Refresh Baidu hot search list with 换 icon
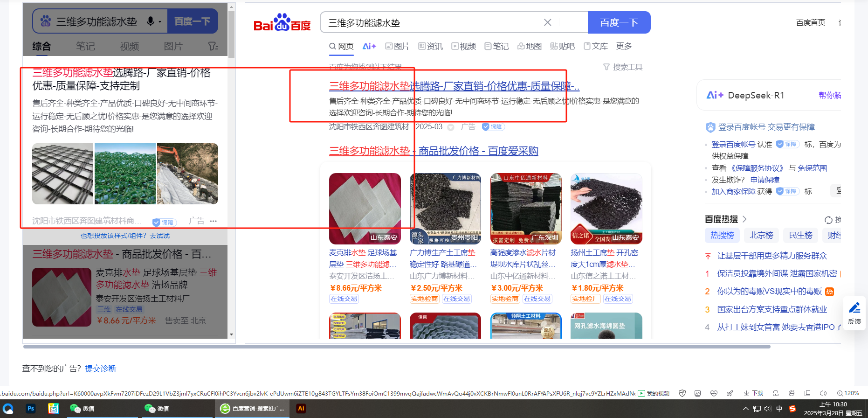The width and height of the screenshot is (868, 418). point(828,220)
